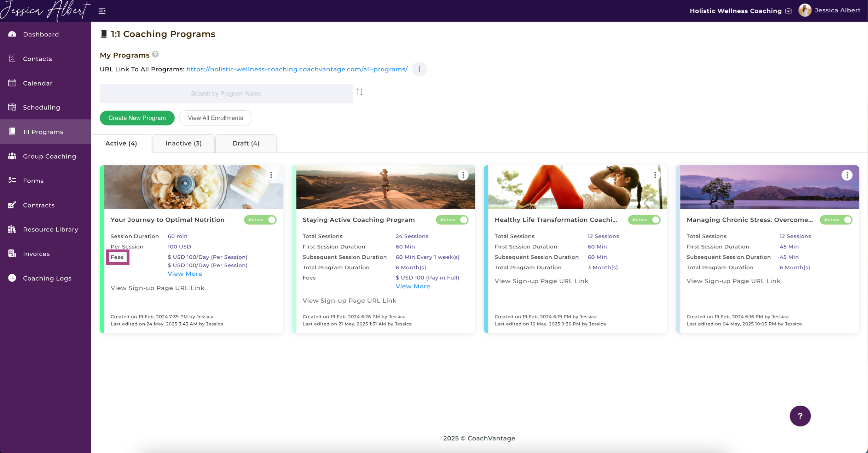The image size is (868, 453).
Task: Switch to the Active (4) tab
Action: click(121, 143)
